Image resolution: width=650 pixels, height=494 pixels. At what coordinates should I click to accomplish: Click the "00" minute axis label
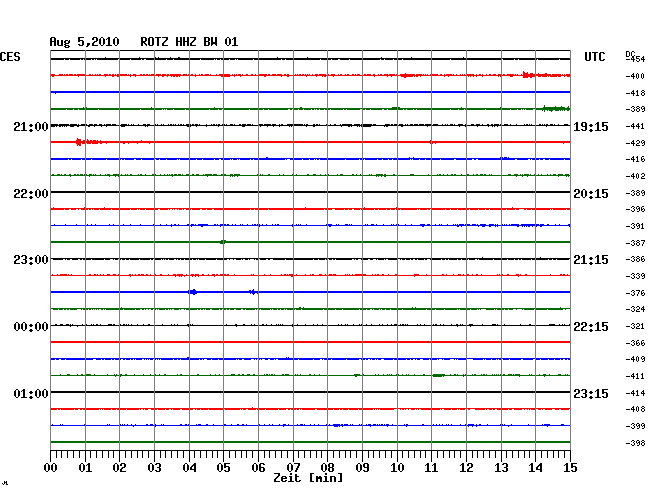click(51, 468)
